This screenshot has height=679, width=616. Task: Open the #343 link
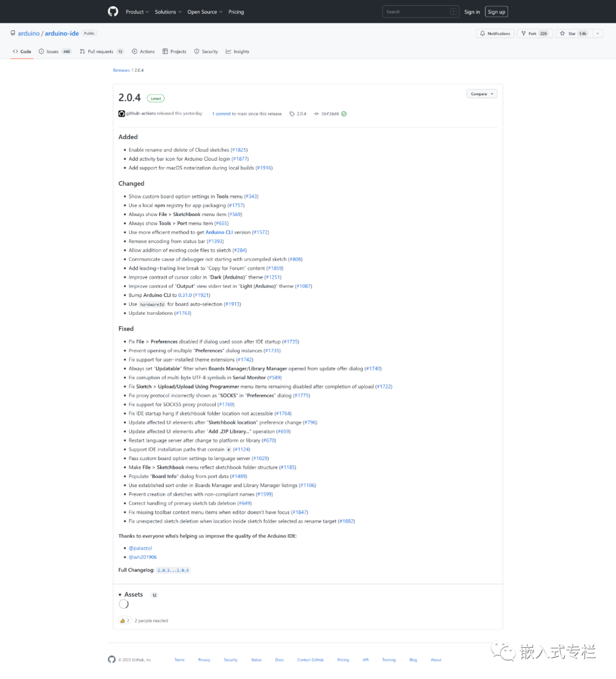pyautogui.click(x=252, y=197)
